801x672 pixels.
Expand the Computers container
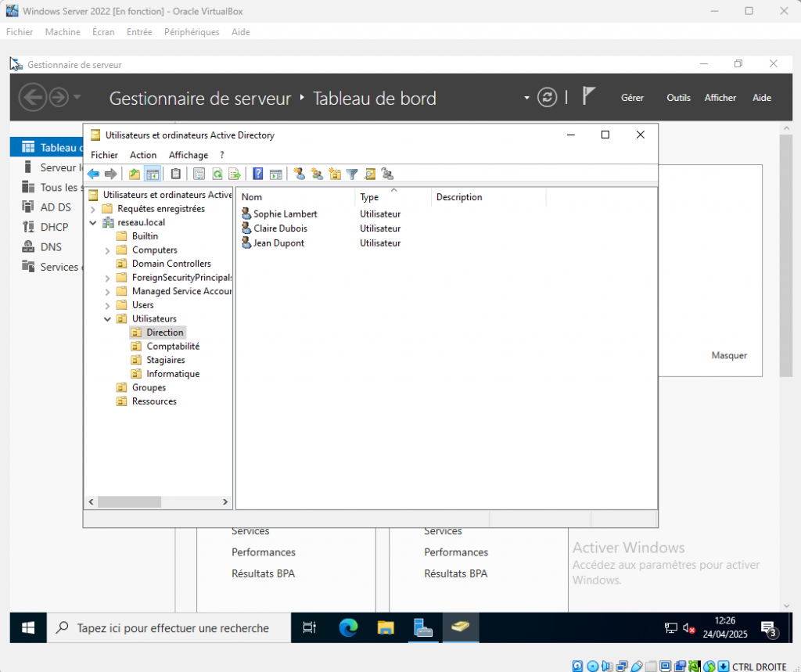point(107,250)
